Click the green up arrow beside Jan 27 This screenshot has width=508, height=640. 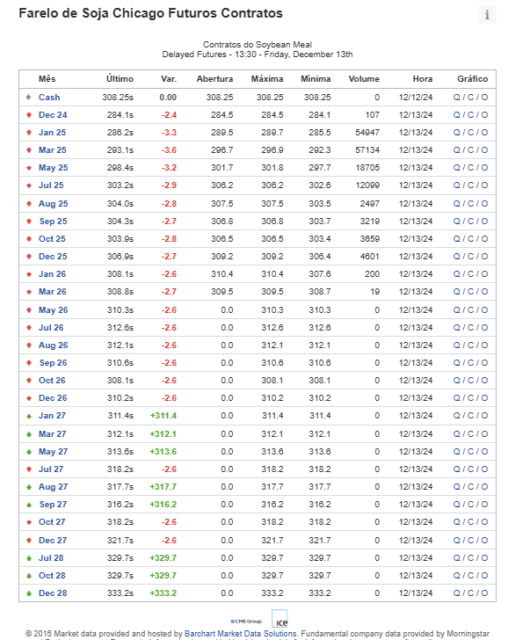click(29, 416)
